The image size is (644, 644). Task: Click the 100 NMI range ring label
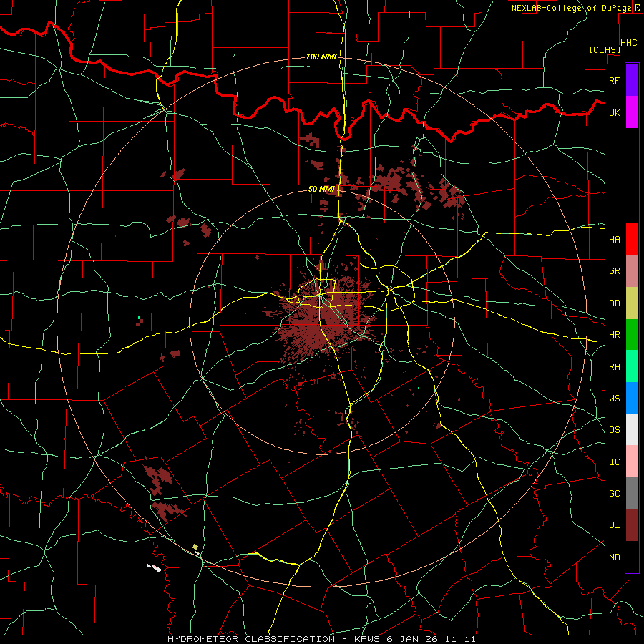coord(321,57)
